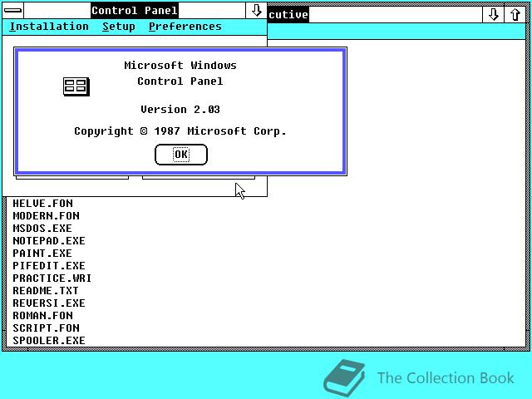The height and width of the screenshot is (399, 532).
Task: Click the Control Panel icon in About dialog
Action: [x=76, y=86]
